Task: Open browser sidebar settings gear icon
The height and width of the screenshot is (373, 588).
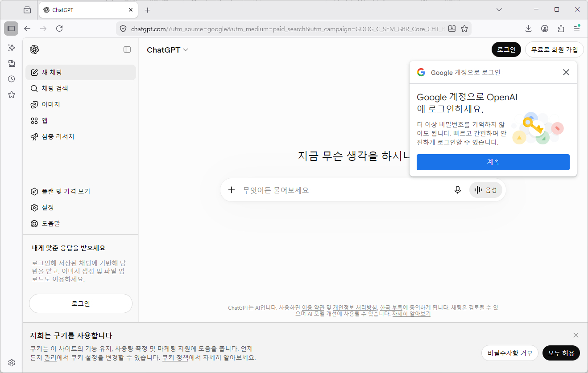Action: click(x=12, y=363)
